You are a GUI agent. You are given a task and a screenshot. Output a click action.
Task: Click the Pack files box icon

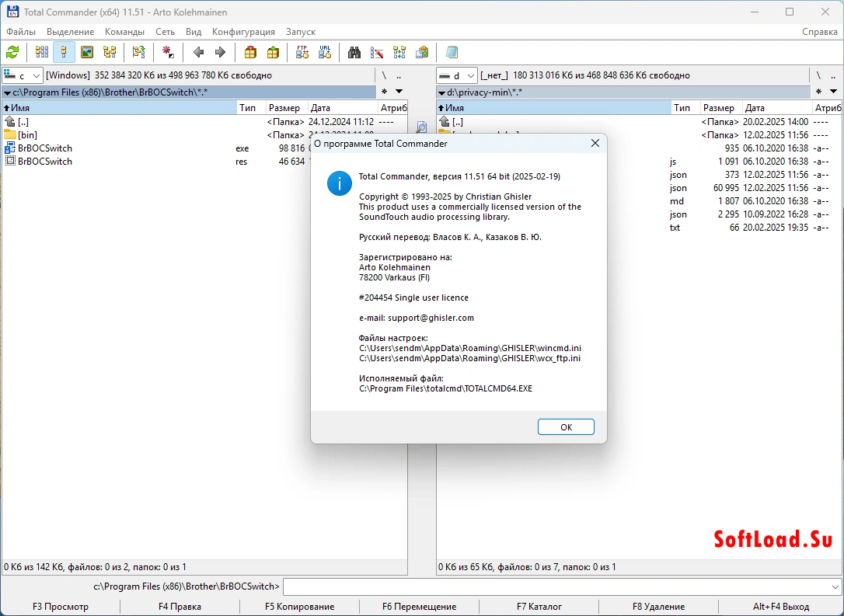click(x=250, y=52)
